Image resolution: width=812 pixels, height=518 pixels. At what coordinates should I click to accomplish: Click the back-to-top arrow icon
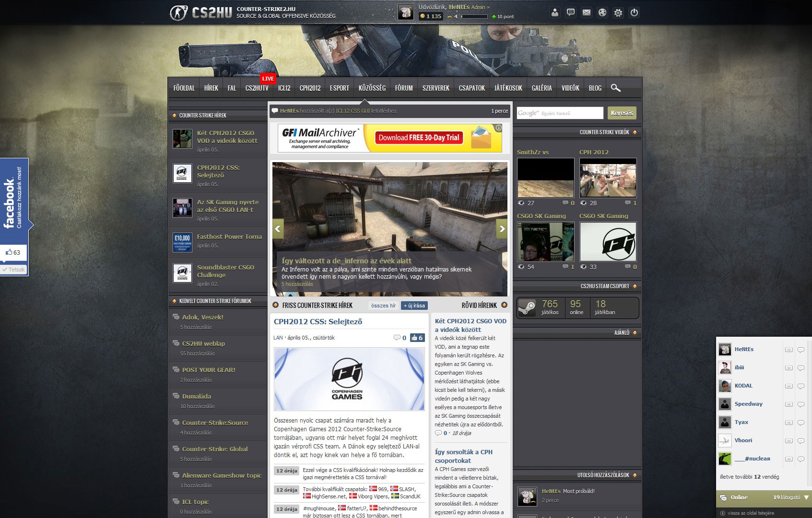[723, 513]
